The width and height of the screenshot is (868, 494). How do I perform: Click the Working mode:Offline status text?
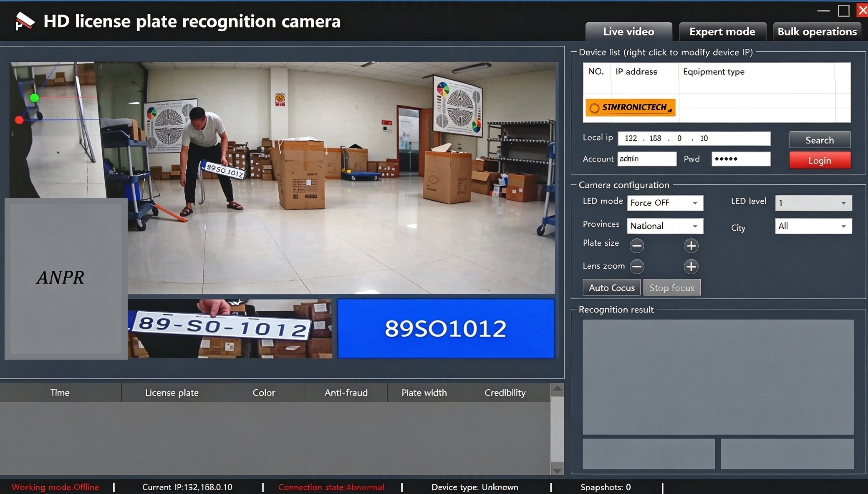55,487
